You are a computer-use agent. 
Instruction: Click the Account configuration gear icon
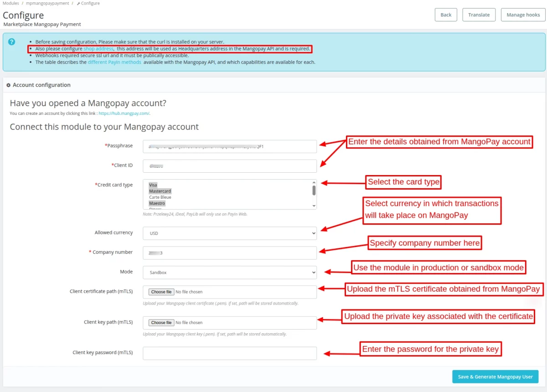click(x=8, y=85)
